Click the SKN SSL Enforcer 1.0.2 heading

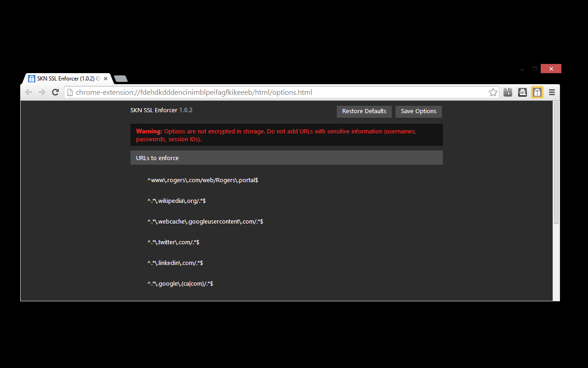click(x=161, y=110)
